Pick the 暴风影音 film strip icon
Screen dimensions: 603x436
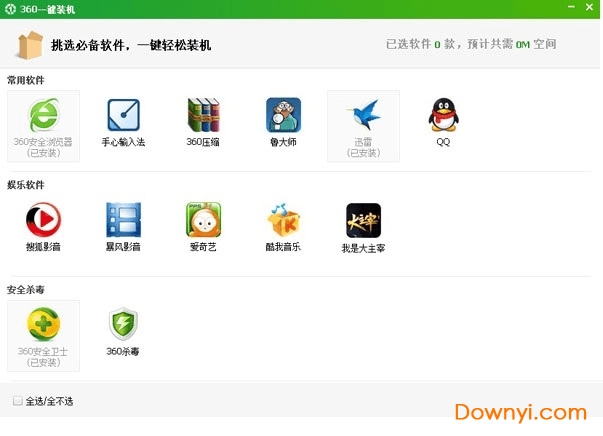pos(123,220)
